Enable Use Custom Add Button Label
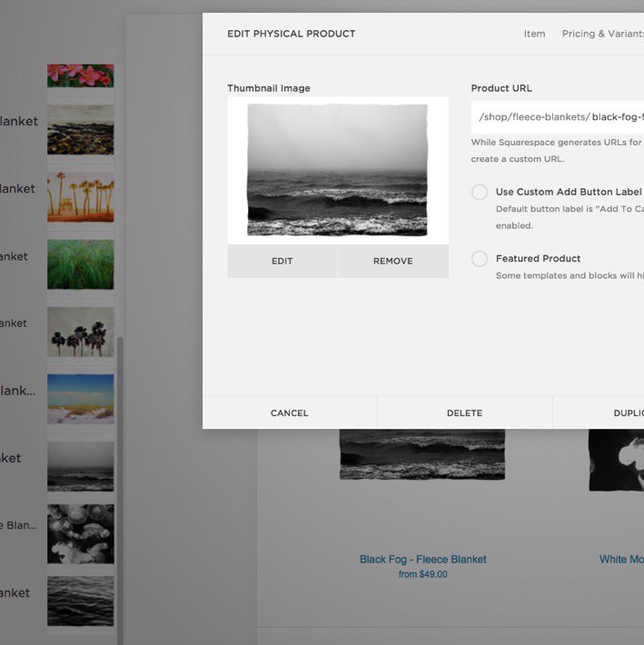The height and width of the screenshot is (645, 644). [x=480, y=192]
